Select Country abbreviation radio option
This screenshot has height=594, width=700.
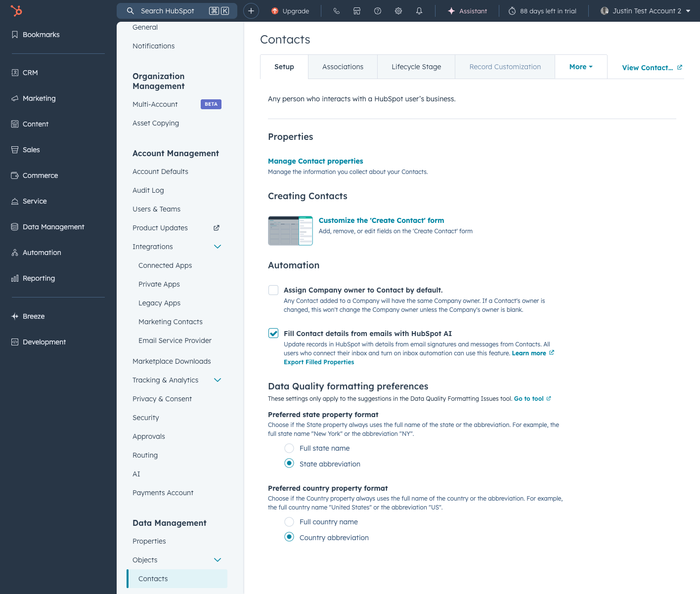(x=289, y=538)
